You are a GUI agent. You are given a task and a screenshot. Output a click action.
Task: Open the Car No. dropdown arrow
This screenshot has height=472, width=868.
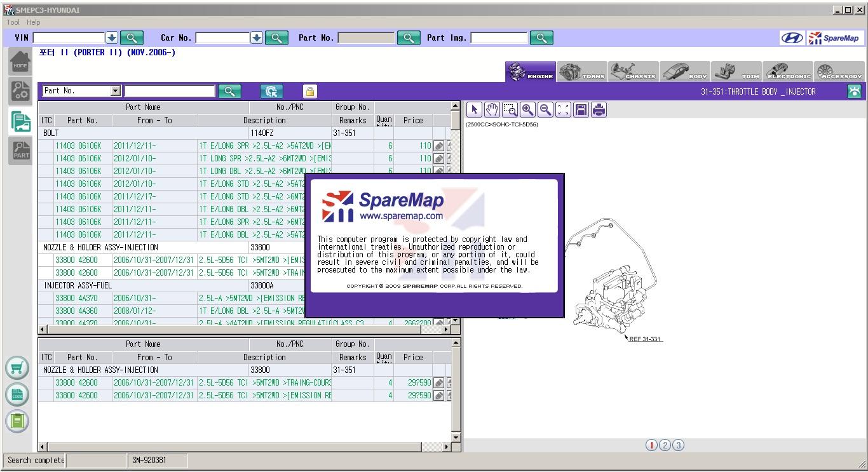257,38
